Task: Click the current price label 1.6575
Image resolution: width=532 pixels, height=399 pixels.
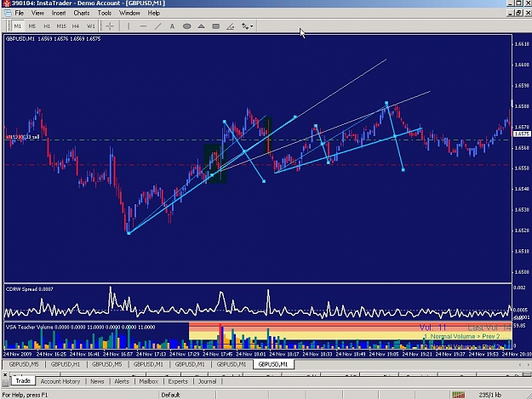Action: point(522,134)
